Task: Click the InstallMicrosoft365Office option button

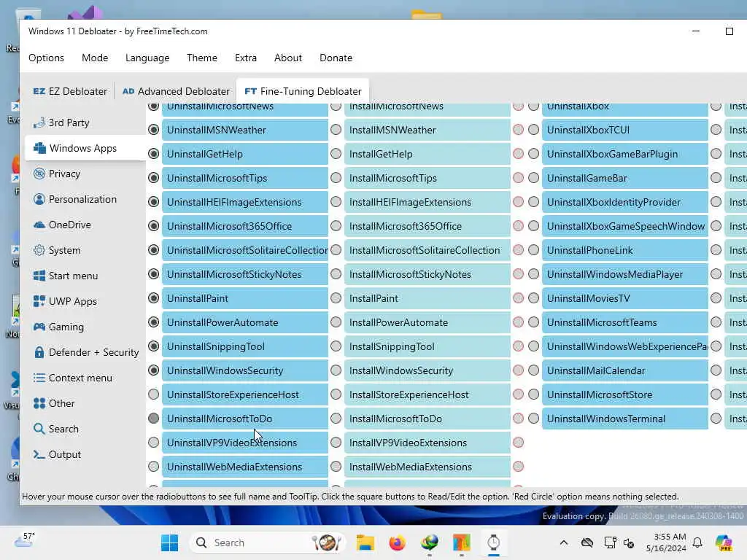Action: click(427, 226)
